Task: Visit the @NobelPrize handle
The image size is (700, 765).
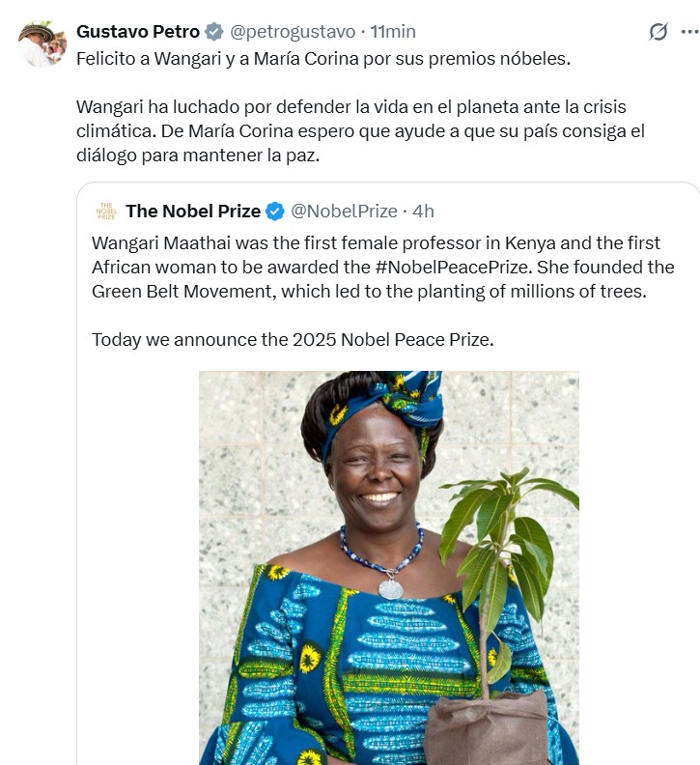Action: [x=344, y=211]
